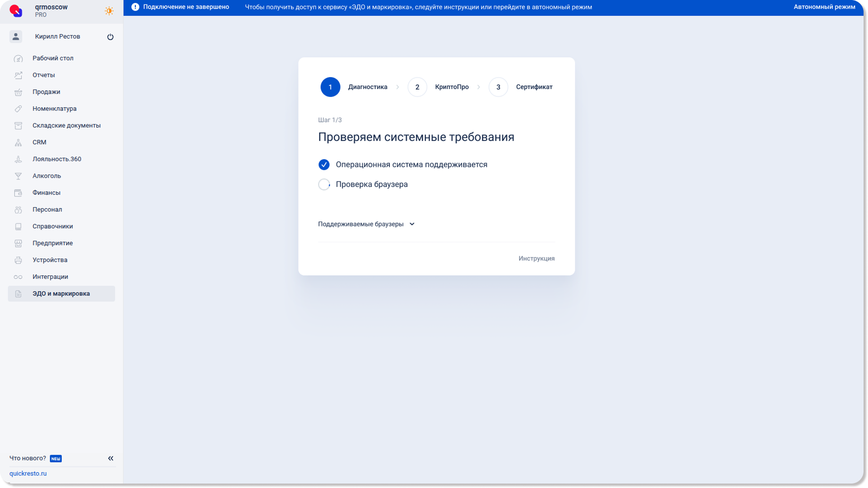Image resolution: width=868 pixels, height=488 pixels.
Task: Collapse the sidebar with double chevron
Action: click(x=111, y=458)
